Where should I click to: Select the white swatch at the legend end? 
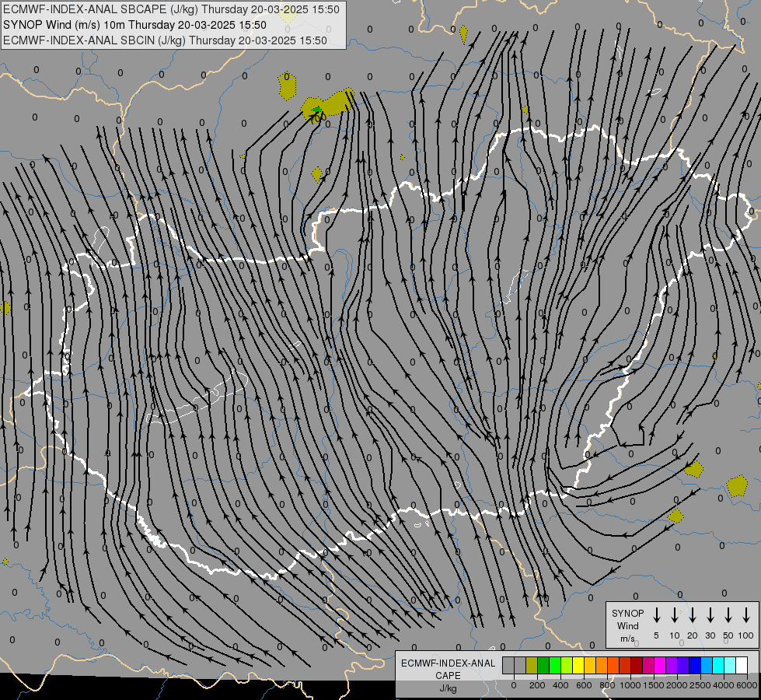pyautogui.click(x=742, y=665)
